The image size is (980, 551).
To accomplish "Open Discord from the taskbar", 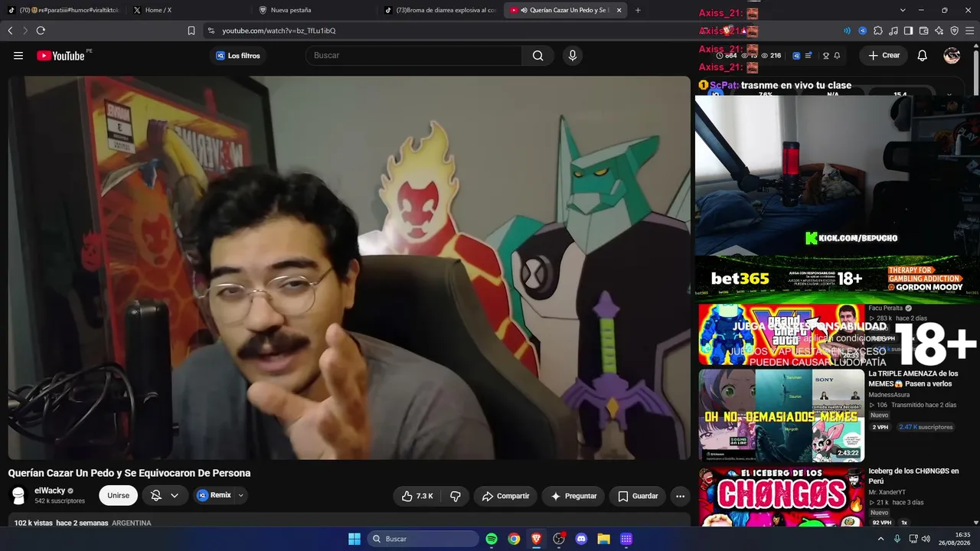I will (x=581, y=539).
